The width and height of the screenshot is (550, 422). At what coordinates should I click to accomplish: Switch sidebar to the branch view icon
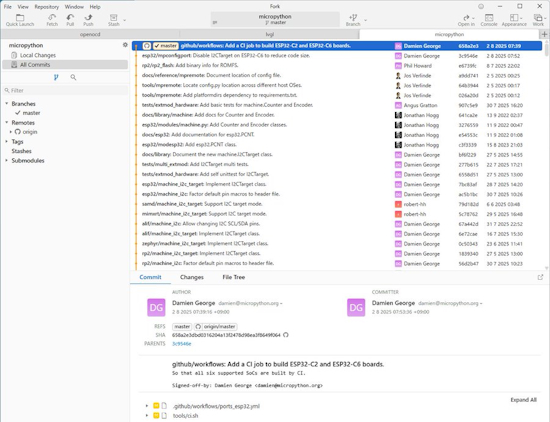(56, 77)
